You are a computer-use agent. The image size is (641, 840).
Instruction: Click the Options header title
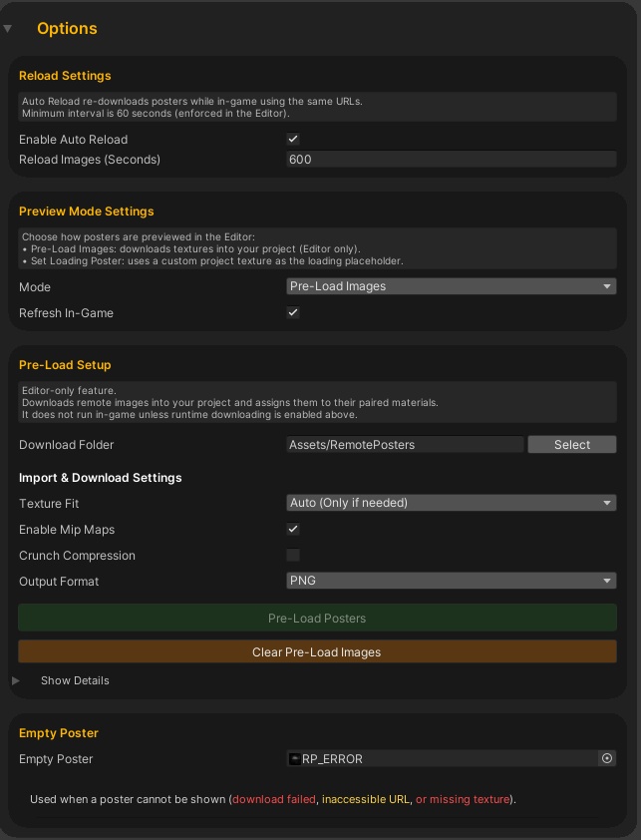(67, 29)
